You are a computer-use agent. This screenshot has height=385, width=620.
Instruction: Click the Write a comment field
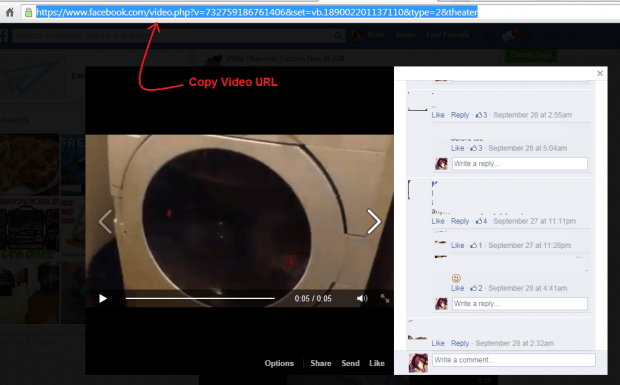(514, 360)
